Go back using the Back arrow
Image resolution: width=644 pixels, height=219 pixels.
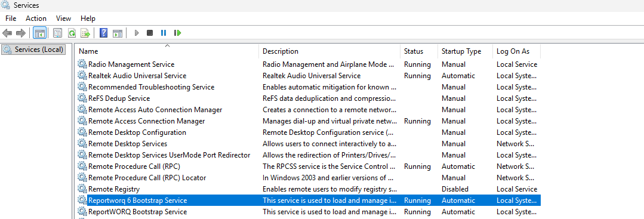(x=7, y=33)
